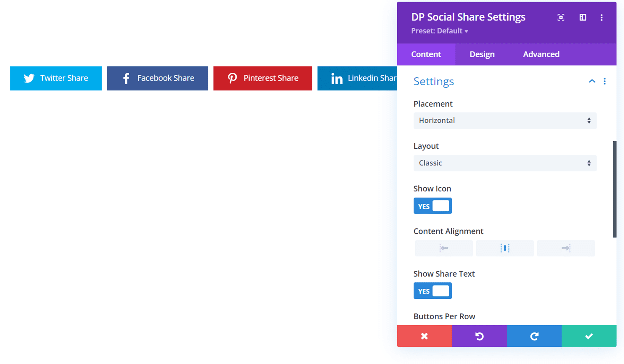The width and height of the screenshot is (624, 364).
Task: Save settings with the green checkmark
Action: point(589,336)
